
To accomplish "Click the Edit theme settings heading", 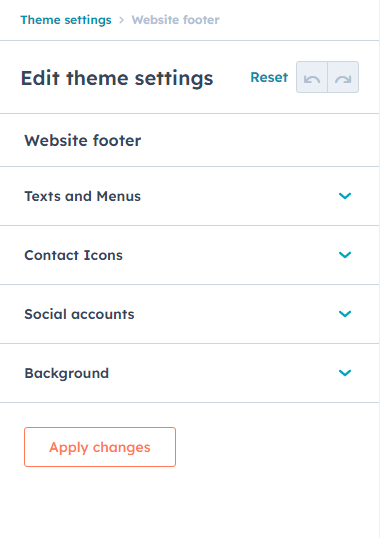I will (117, 78).
